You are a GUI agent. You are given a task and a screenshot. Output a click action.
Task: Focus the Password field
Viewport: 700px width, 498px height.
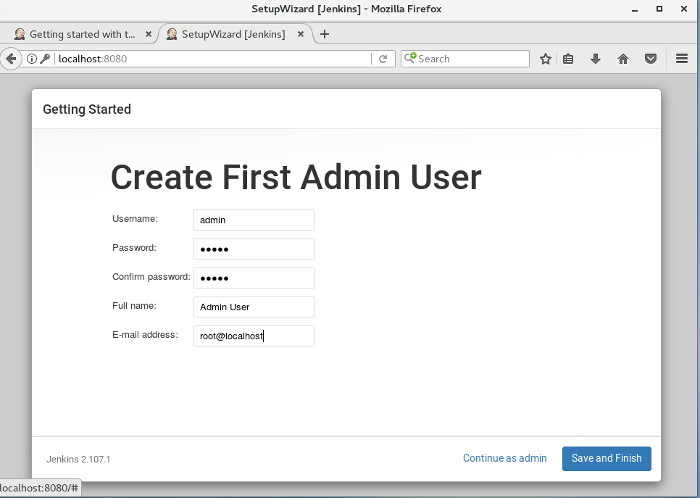coord(254,249)
